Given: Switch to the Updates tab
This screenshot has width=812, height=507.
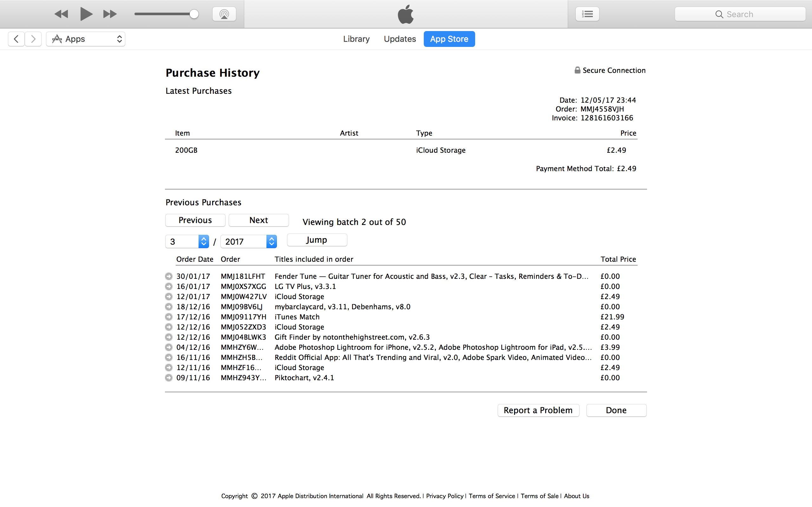Looking at the screenshot, I should [x=400, y=39].
